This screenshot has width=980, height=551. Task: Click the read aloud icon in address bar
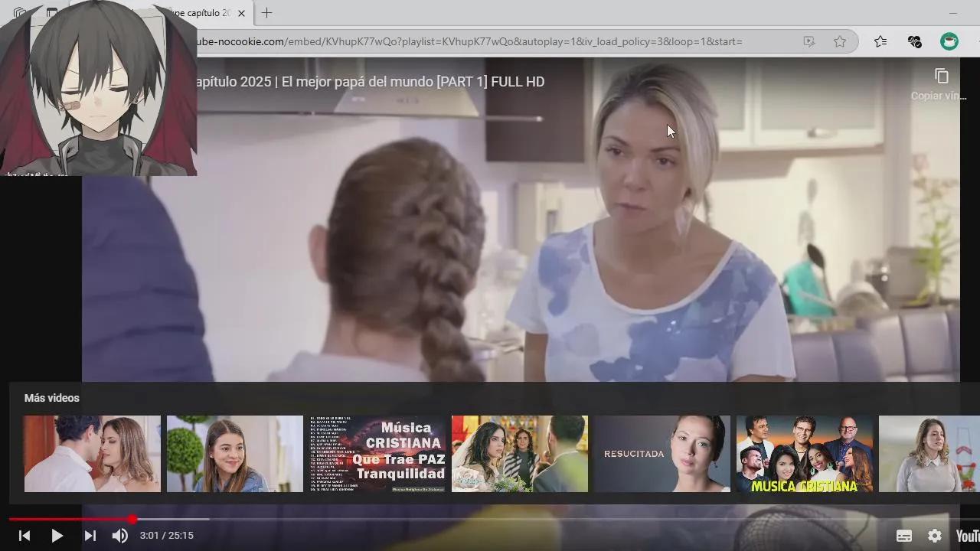tap(809, 41)
